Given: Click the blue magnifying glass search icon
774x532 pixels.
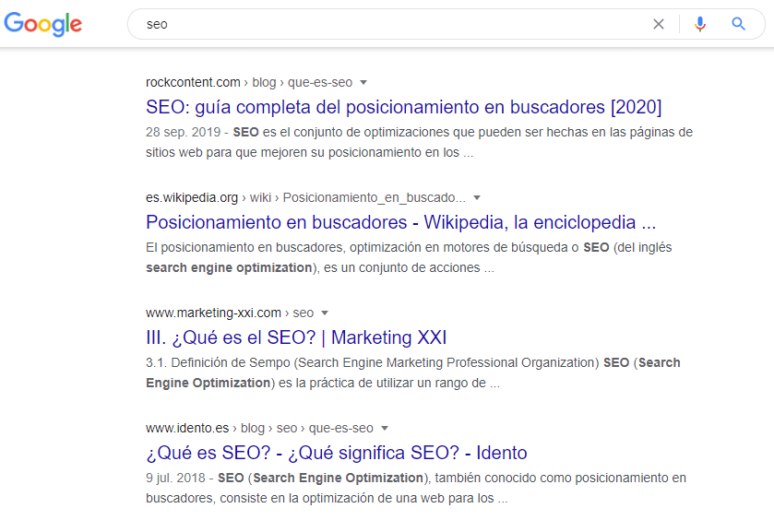Looking at the screenshot, I should point(738,25).
